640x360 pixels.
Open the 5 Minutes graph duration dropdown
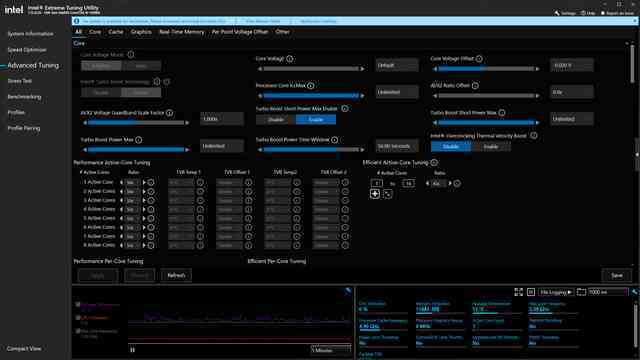tap(331, 350)
